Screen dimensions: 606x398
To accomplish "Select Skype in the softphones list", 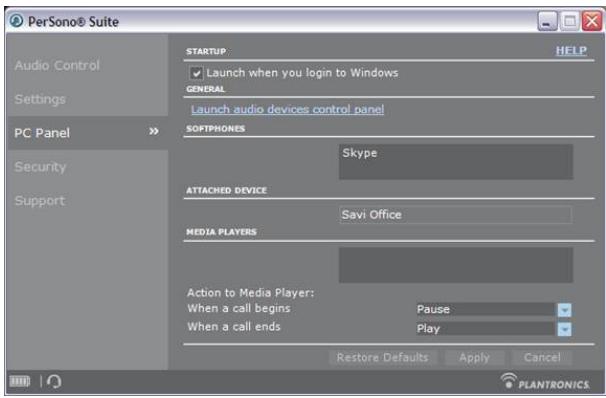I will click(359, 153).
